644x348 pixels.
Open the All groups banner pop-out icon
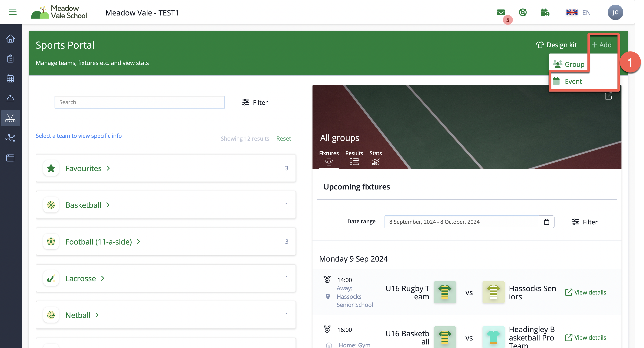coord(608,96)
